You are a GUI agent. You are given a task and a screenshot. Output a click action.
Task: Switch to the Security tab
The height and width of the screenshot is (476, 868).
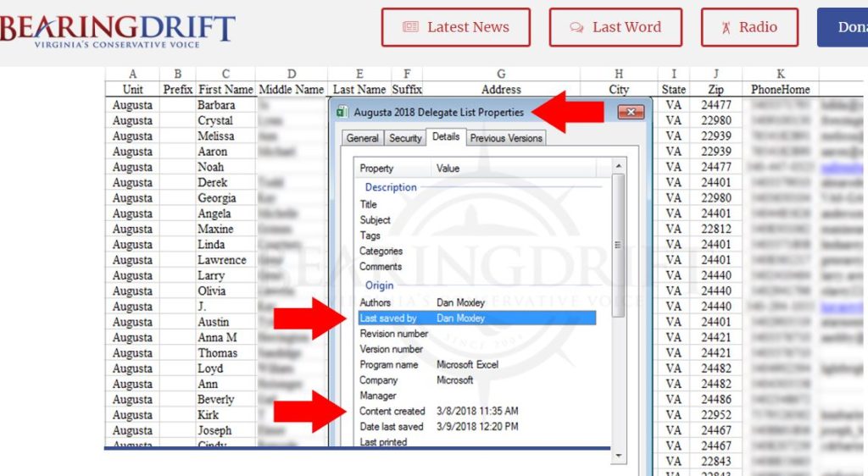(x=405, y=138)
